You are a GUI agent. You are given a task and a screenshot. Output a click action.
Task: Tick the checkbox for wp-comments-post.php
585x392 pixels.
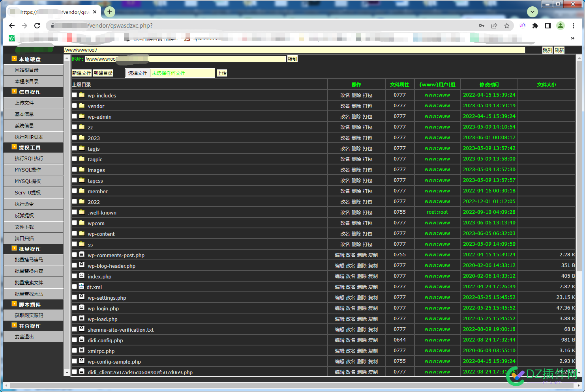[x=75, y=255]
